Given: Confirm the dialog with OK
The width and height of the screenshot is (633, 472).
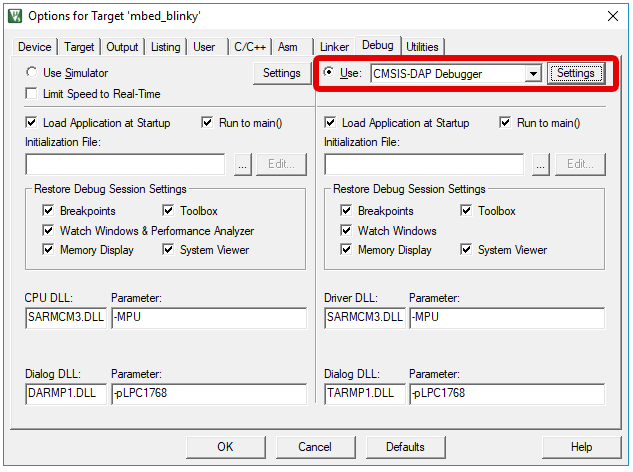Looking at the screenshot, I should click(x=225, y=446).
